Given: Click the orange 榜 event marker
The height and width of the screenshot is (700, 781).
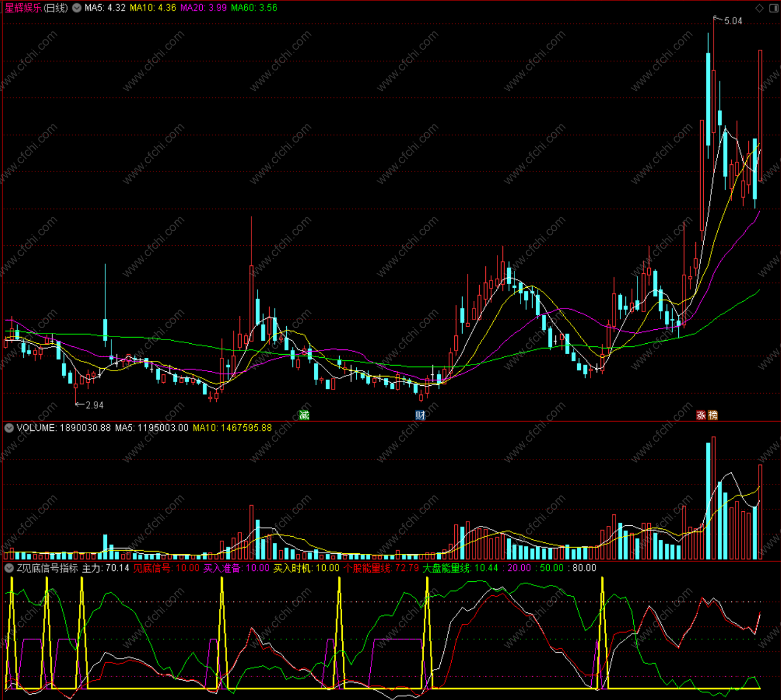Looking at the screenshot, I should click(x=713, y=415).
